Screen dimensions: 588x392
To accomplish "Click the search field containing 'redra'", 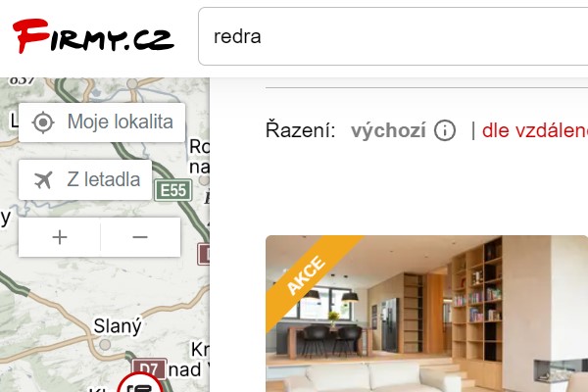I will pos(393,36).
